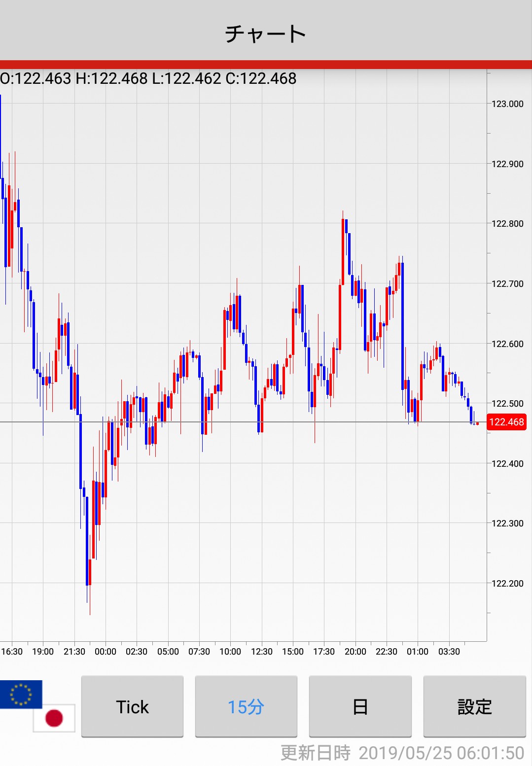The width and height of the screenshot is (532, 766).
Task: Click the red 122.468 current price tag
Action: click(x=506, y=422)
